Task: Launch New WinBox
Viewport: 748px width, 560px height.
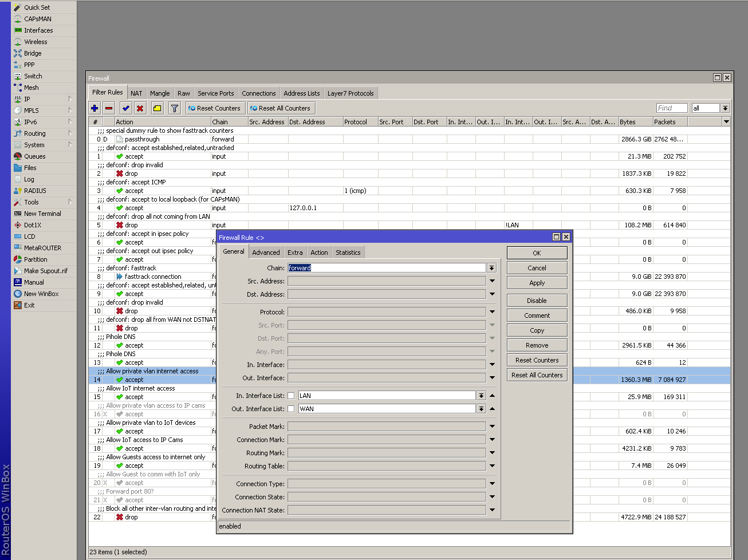Action: 41,294
